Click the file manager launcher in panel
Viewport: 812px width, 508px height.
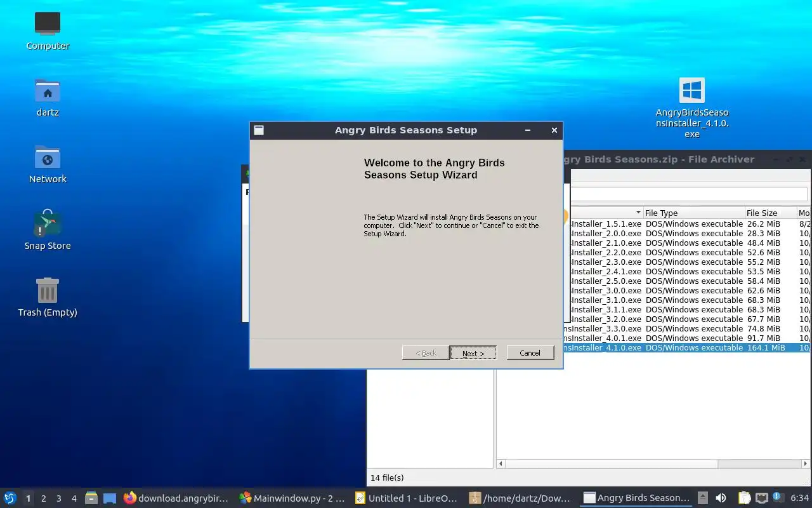coord(91,498)
